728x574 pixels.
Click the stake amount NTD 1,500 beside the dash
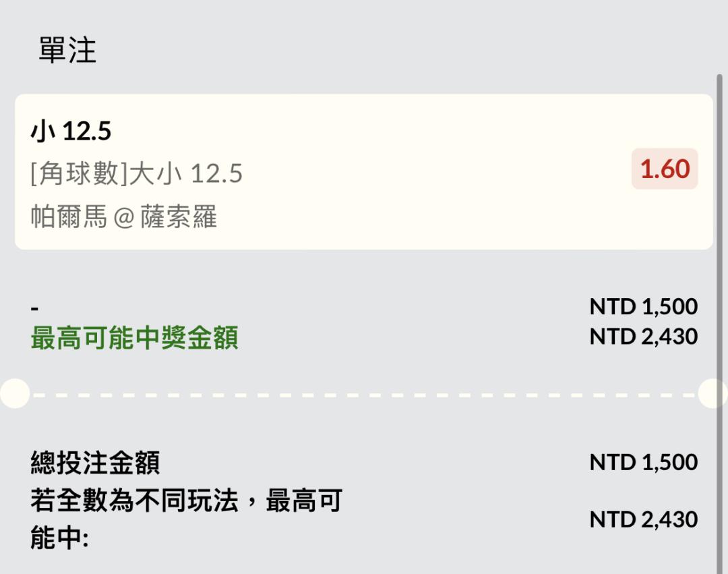[643, 307]
